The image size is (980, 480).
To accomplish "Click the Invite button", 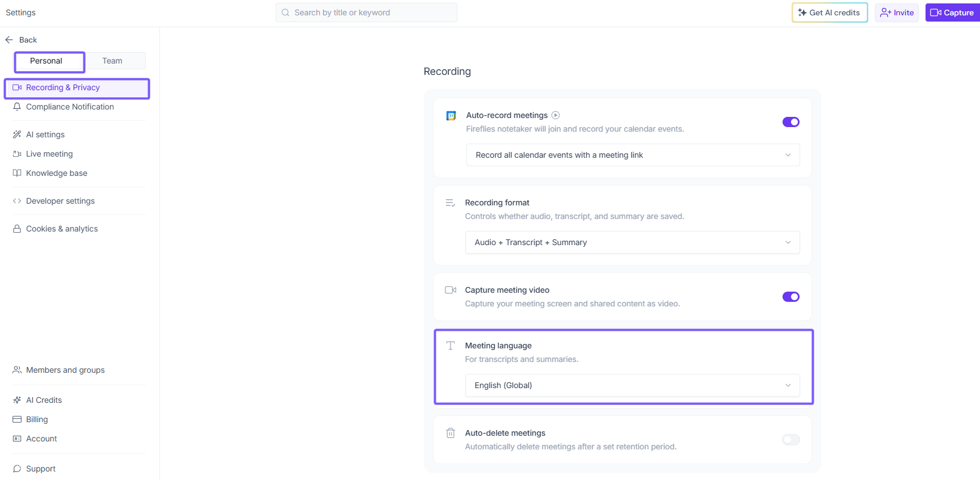I will [x=897, y=12].
